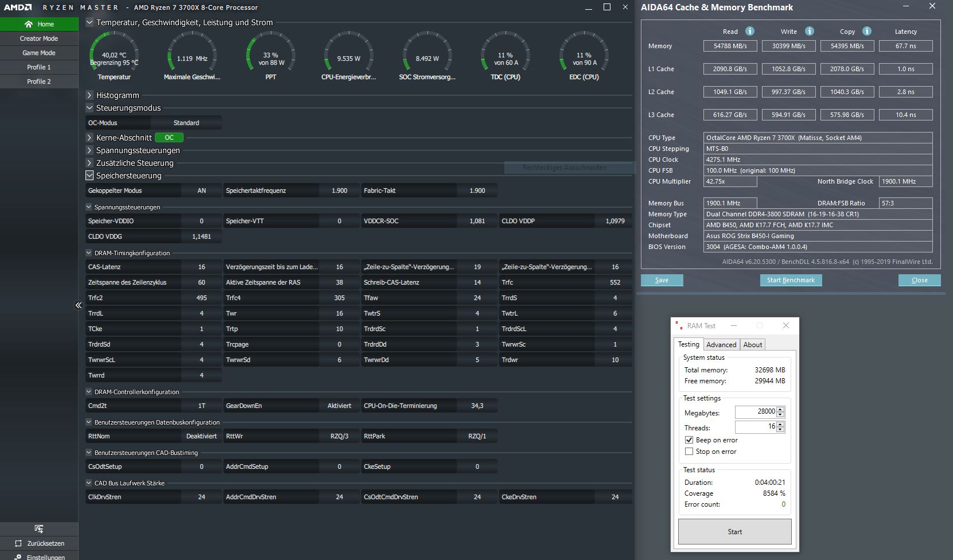Click the RttNom Deaktiviert value
The width and height of the screenshot is (953, 560).
(x=201, y=436)
